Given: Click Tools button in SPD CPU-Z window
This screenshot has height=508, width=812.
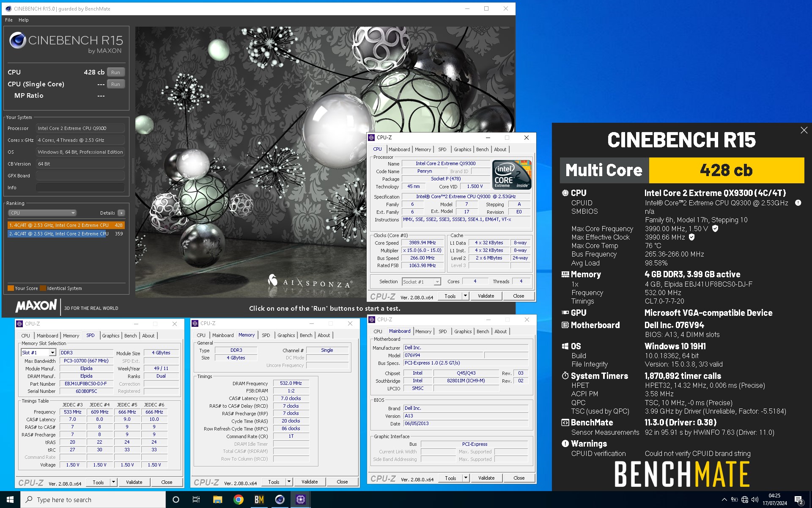Looking at the screenshot, I should click(x=98, y=482).
